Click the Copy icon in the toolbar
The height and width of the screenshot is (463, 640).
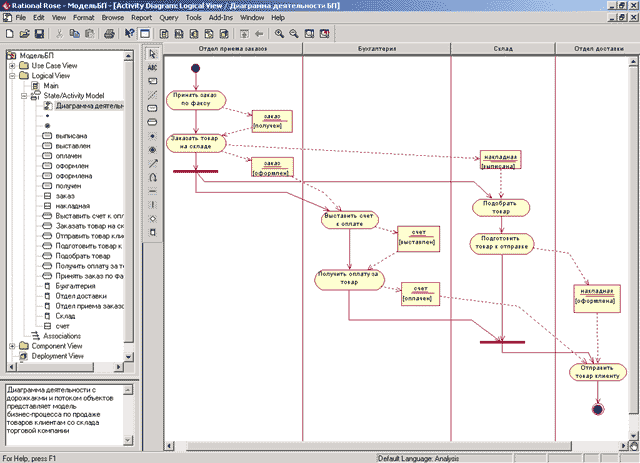click(74, 34)
